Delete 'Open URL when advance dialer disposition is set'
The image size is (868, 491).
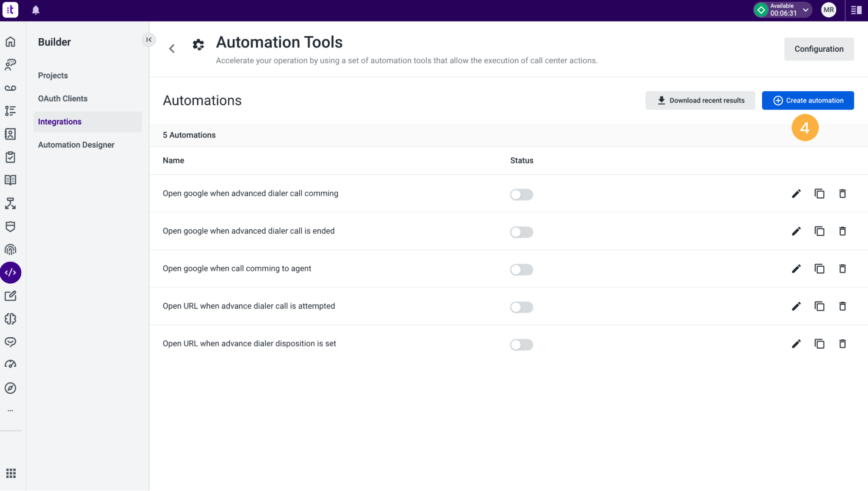[842, 344]
